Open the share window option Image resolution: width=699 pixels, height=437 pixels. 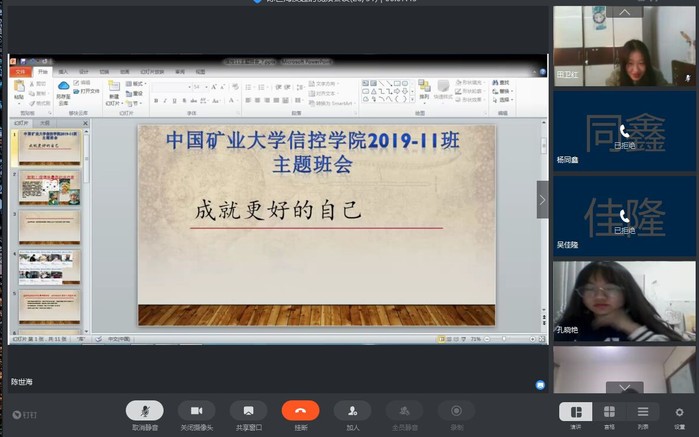coord(248,410)
